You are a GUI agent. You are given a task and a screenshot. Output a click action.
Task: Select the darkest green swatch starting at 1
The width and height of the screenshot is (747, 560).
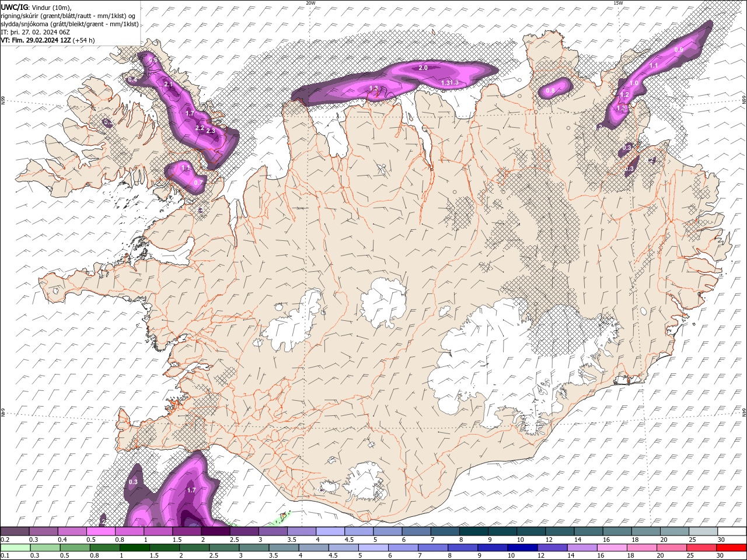click(134, 548)
